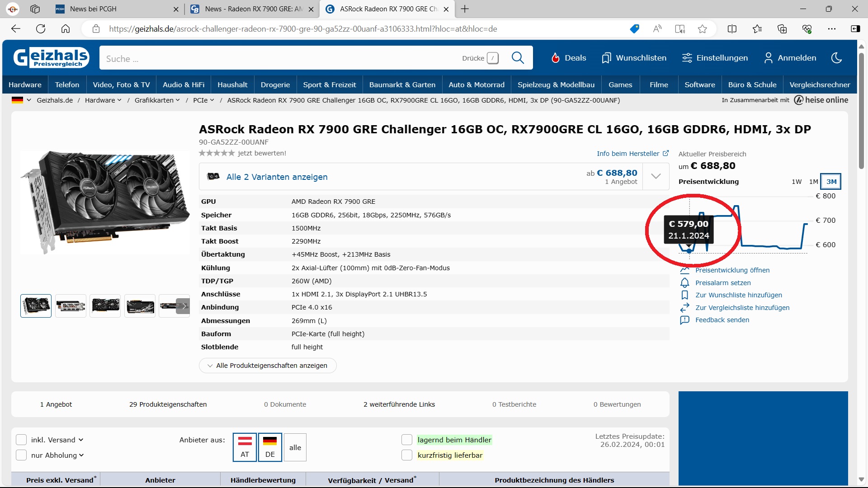Select 1W price history range
This screenshot has width=868, height=488.
tap(797, 182)
